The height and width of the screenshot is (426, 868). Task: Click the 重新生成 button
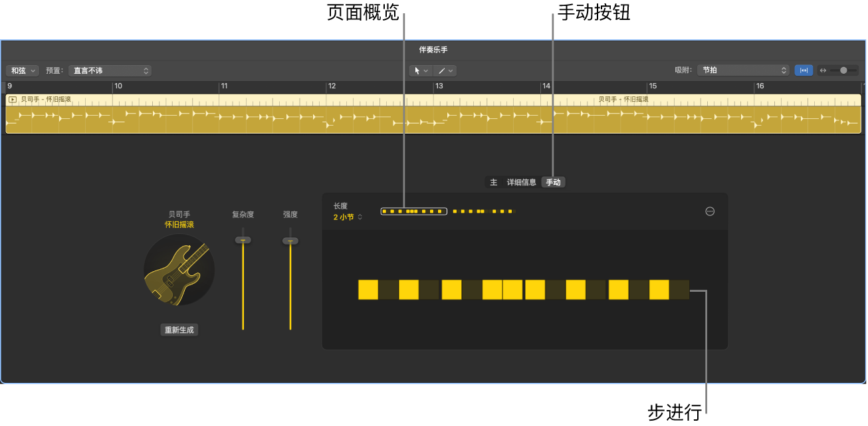(x=179, y=329)
